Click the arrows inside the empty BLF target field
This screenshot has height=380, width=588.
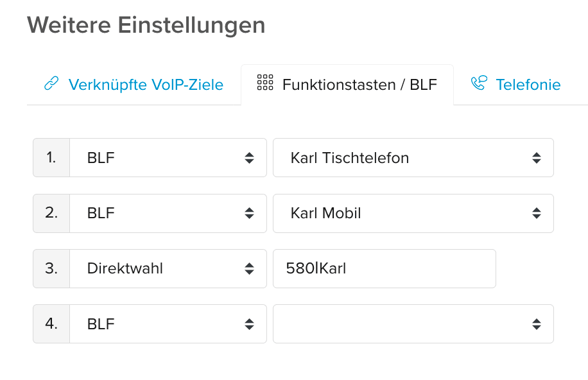537,324
